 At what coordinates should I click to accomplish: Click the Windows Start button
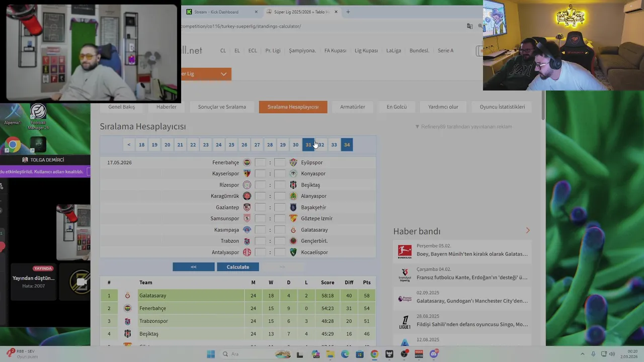pyautogui.click(x=211, y=354)
